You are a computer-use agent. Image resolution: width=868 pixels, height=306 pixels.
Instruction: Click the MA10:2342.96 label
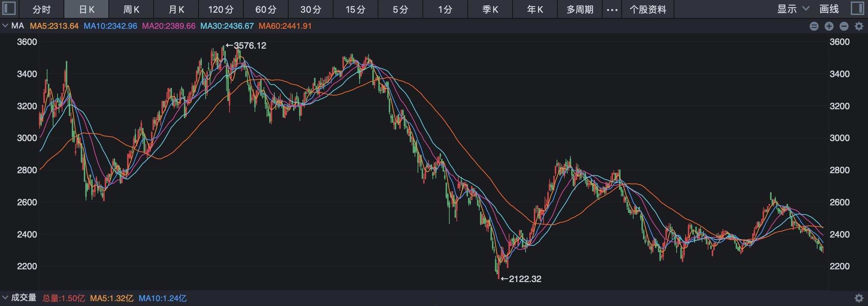pos(110,26)
